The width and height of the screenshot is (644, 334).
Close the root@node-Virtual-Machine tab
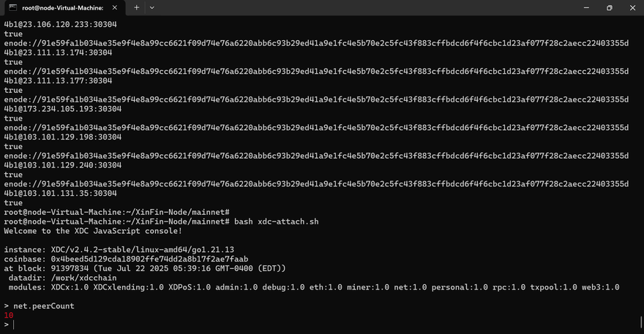pos(115,7)
